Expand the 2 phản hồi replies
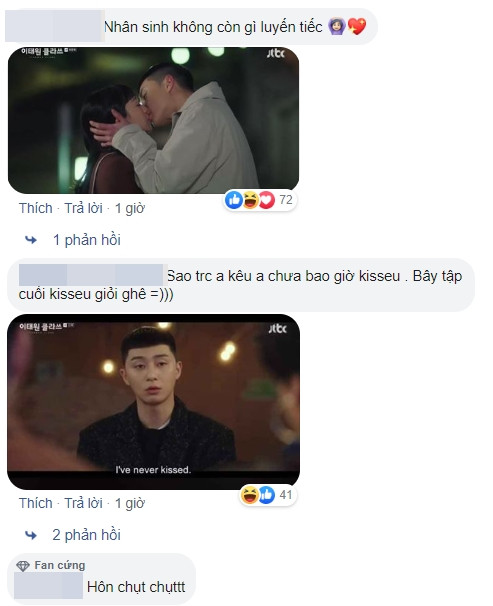Screen dimensions: 493x606 87,535
